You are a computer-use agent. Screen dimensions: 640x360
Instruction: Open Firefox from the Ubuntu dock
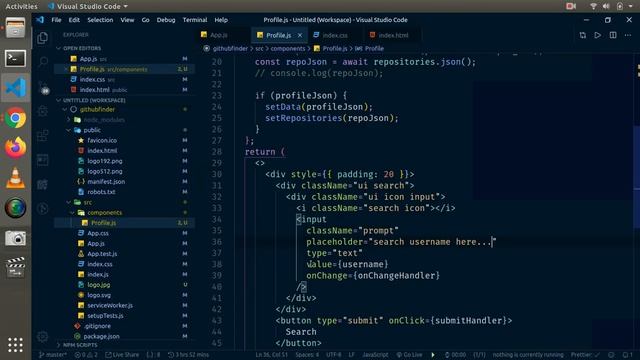point(16,148)
